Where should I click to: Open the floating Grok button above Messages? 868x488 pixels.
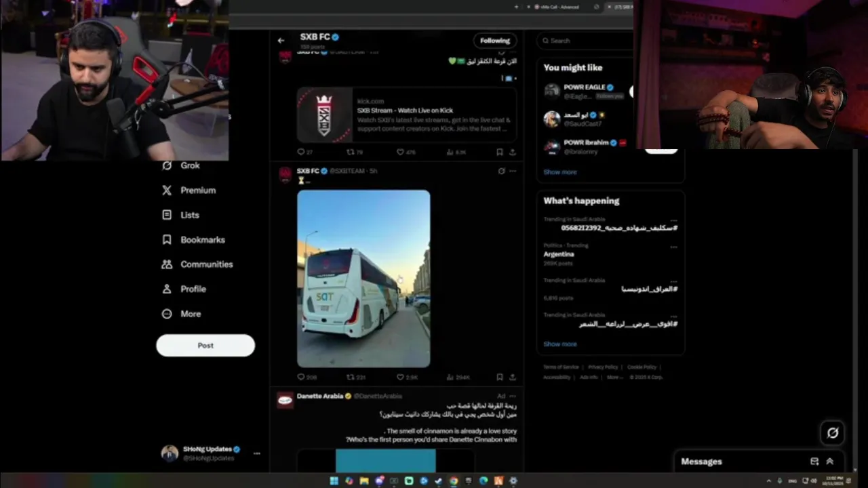coord(833,433)
